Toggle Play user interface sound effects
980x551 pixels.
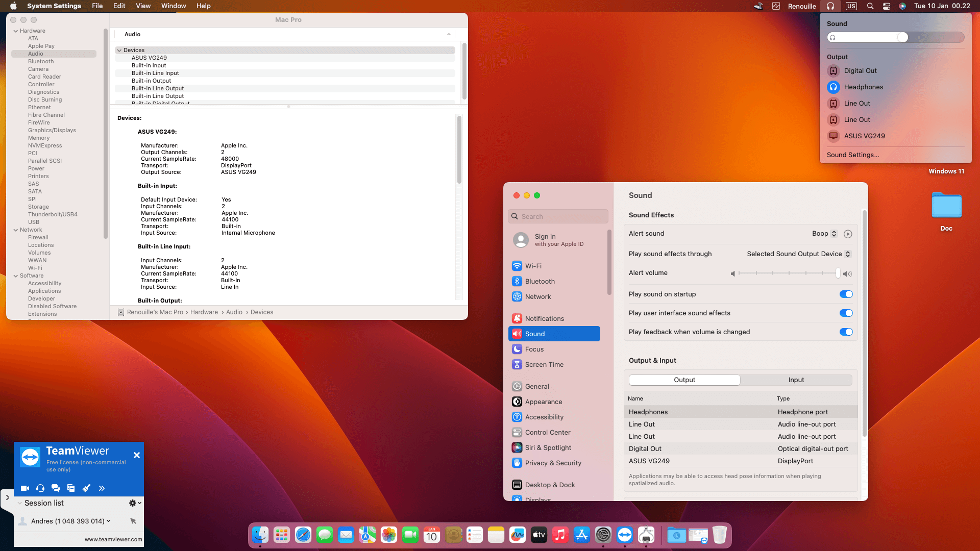pyautogui.click(x=846, y=313)
